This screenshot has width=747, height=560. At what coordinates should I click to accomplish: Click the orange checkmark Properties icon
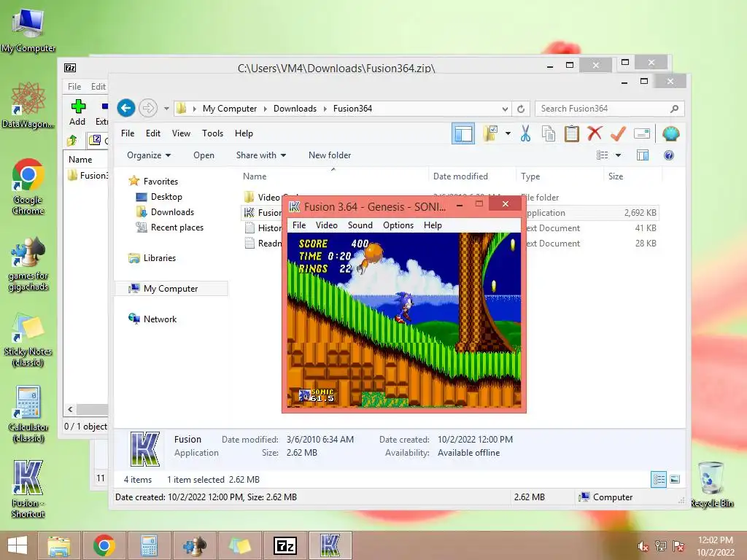tap(618, 134)
